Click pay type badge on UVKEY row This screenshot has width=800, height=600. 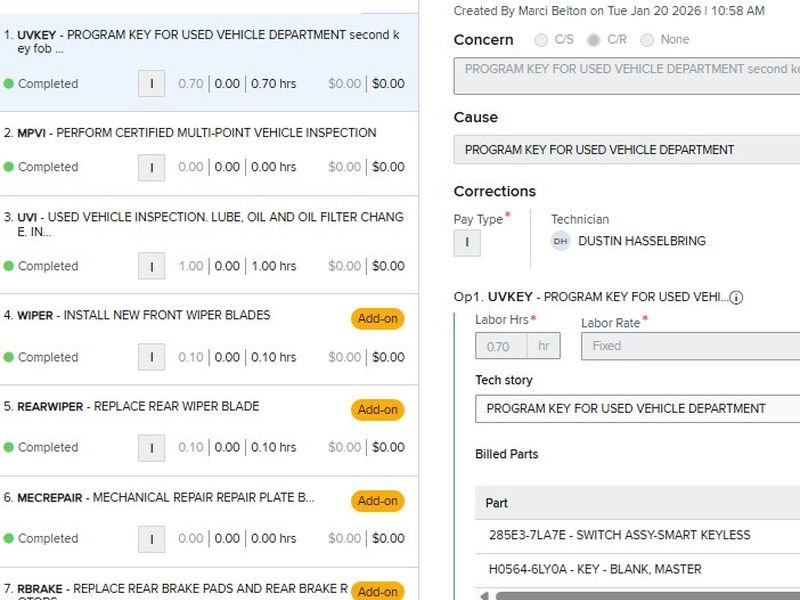tap(151, 84)
